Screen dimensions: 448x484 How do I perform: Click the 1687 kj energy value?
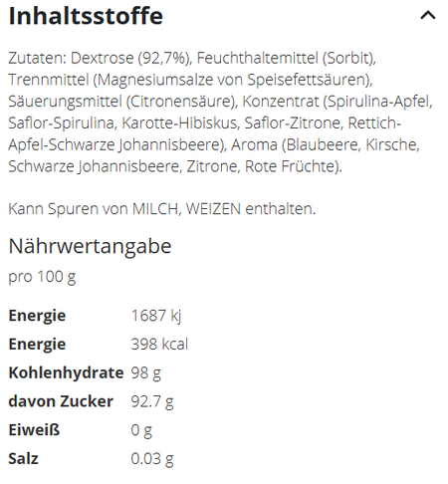156,316
